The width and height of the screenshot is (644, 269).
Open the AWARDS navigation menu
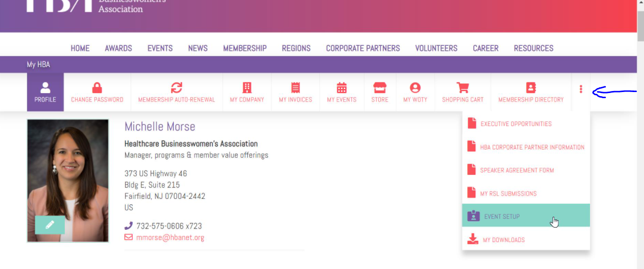(x=118, y=48)
